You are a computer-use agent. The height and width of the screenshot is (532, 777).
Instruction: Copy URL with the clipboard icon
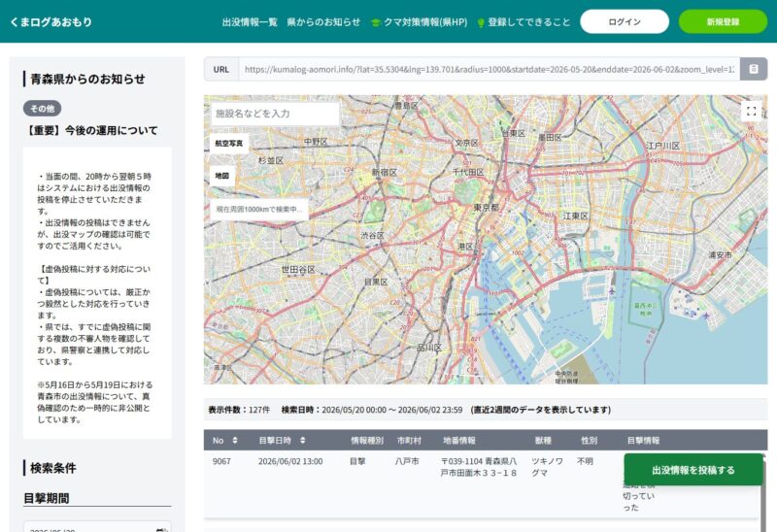(x=754, y=69)
